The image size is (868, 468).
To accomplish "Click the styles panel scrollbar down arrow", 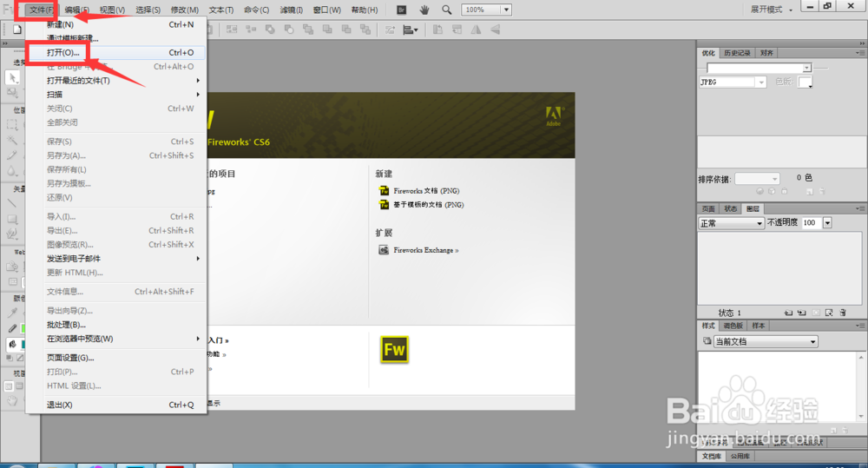I will [861, 417].
